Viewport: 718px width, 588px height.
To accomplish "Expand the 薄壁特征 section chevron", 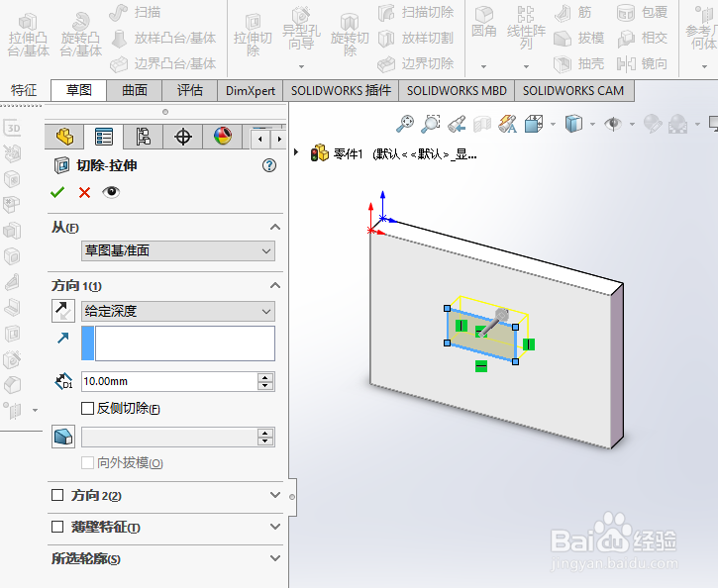I will pos(274,527).
